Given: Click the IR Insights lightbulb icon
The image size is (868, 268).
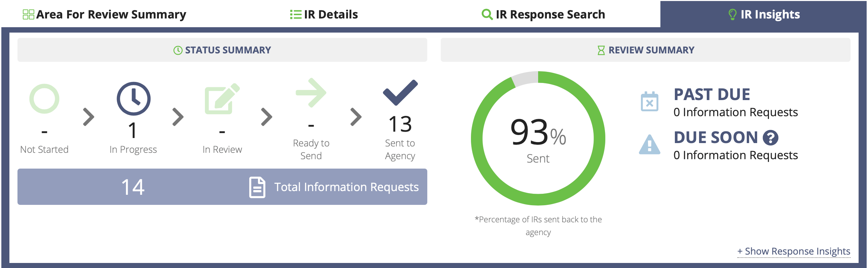Looking at the screenshot, I should pyautogui.click(x=732, y=14).
